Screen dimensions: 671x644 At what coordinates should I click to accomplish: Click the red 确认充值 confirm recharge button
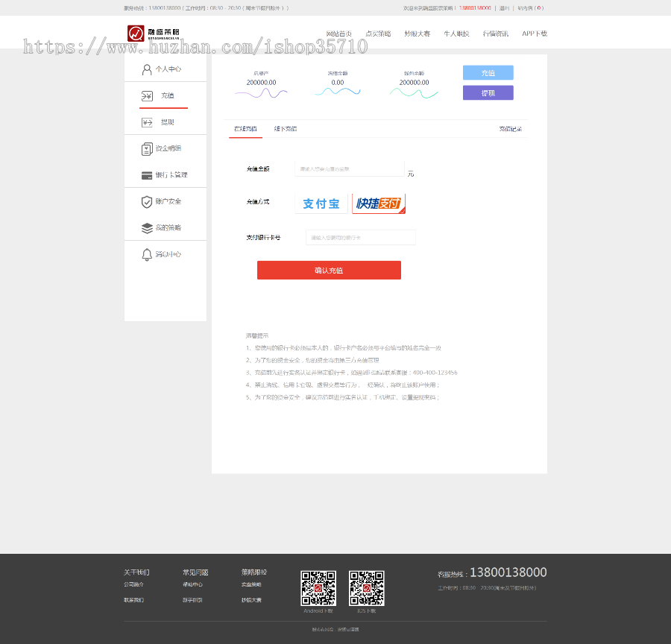(x=329, y=270)
